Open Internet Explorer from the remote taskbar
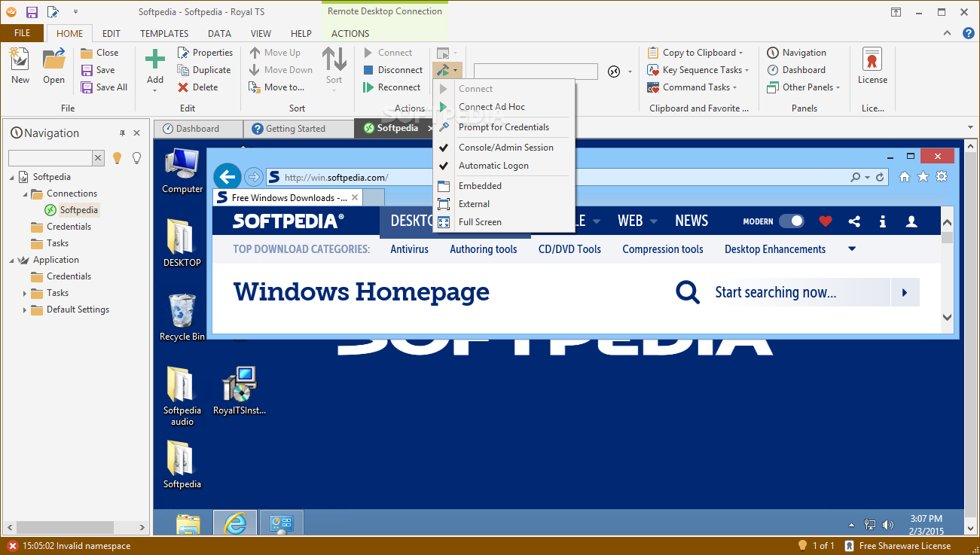 235,524
